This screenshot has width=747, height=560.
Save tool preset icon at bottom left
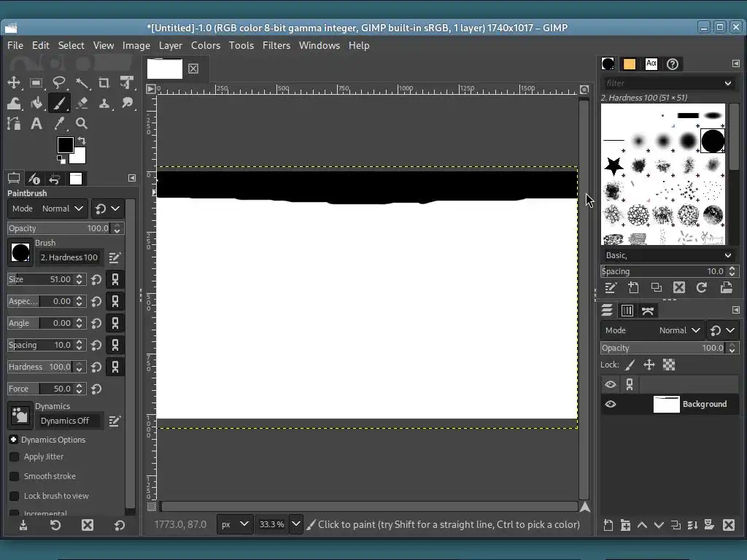[x=23, y=525]
